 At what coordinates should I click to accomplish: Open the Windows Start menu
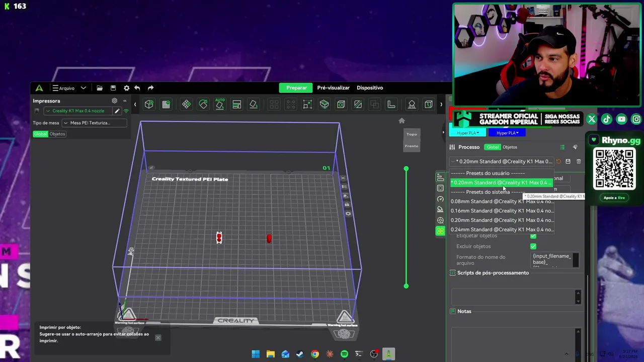point(256,354)
